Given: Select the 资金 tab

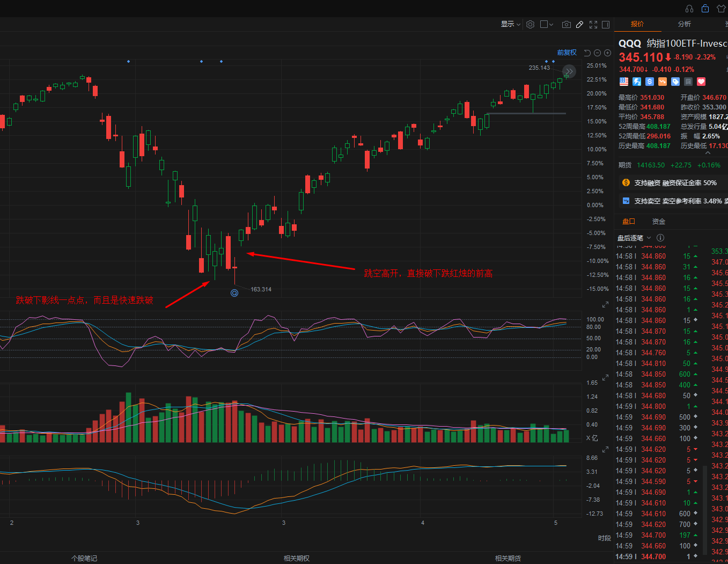Looking at the screenshot, I should 658,222.
